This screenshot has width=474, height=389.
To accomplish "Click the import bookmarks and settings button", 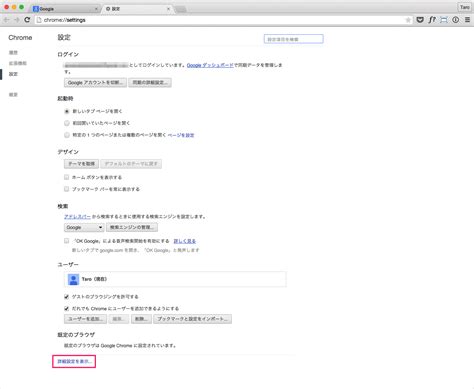I will click(x=193, y=319).
